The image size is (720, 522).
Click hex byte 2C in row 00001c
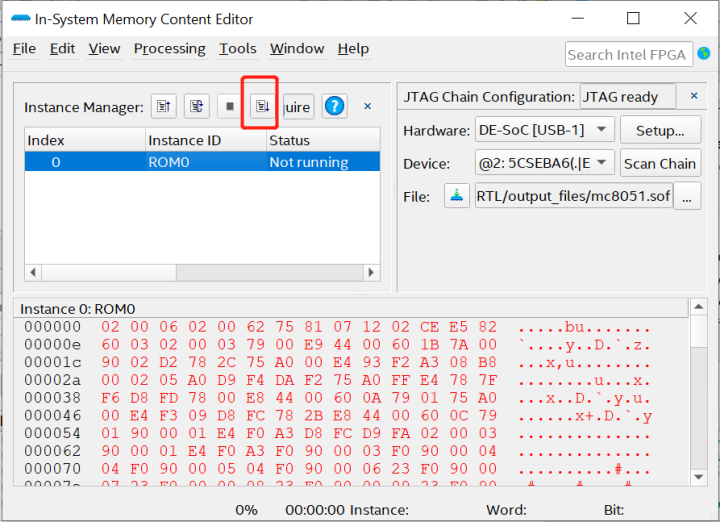226,362
